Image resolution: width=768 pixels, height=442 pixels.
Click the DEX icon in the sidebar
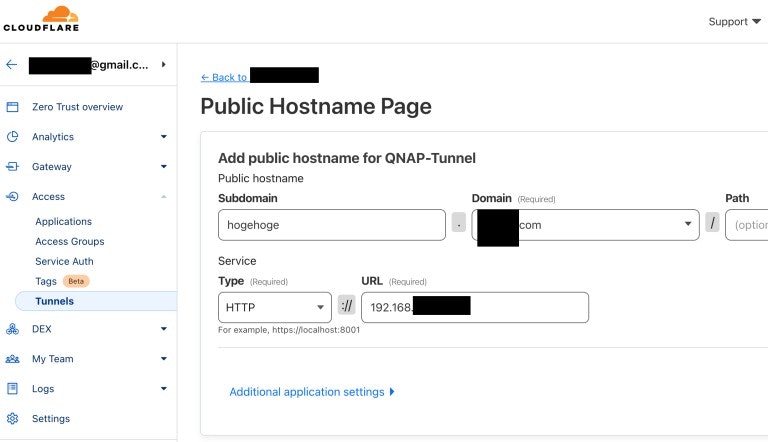12,329
